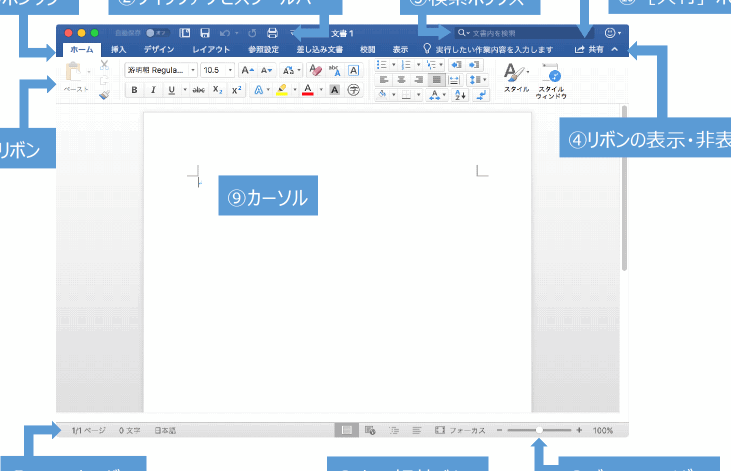The width and height of the screenshot is (731, 471).
Task: Open the text effects dropdown arrow
Action: click(x=268, y=90)
